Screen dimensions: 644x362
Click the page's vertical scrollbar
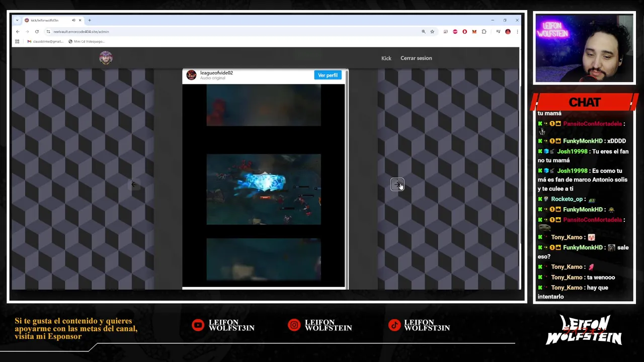pyautogui.click(x=520, y=168)
